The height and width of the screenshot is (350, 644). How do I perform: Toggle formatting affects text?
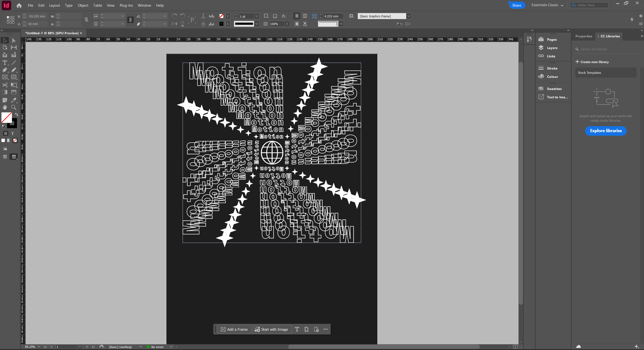[x=13, y=134]
